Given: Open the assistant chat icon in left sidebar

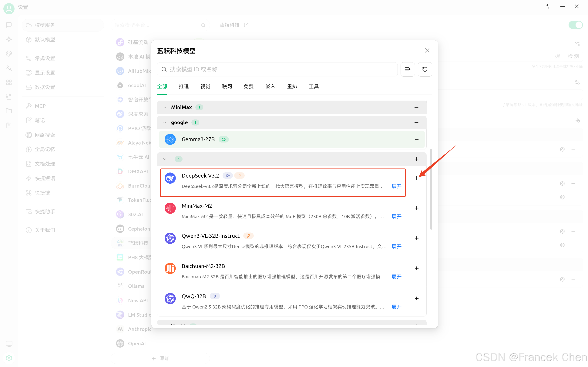Looking at the screenshot, I should 9,25.
